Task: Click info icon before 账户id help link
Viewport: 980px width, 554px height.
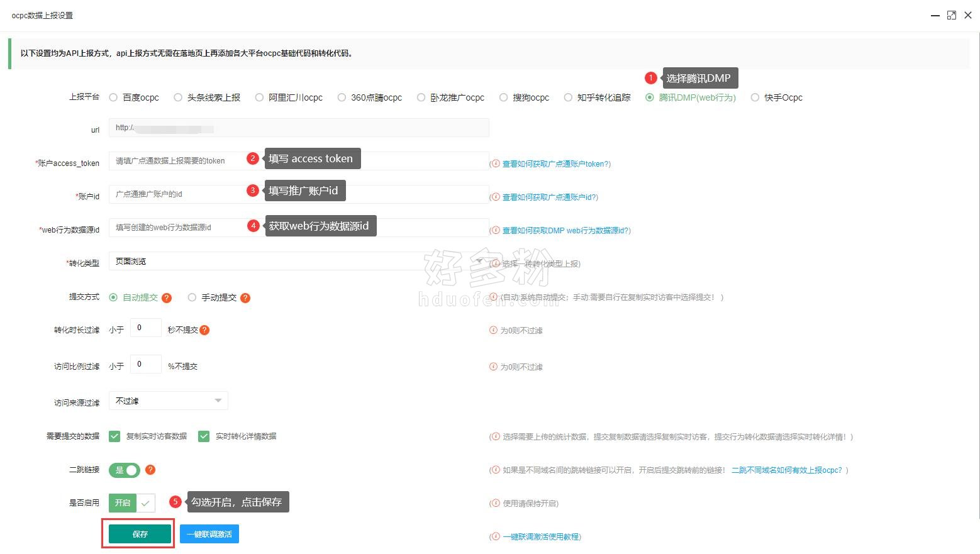Action: point(496,197)
